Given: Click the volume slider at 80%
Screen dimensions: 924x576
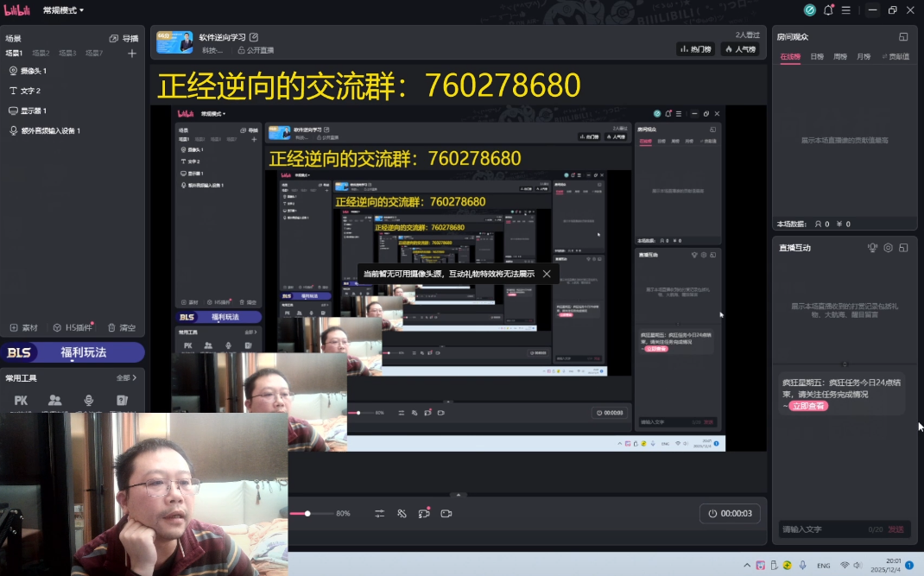Looking at the screenshot, I should click(x=307, y=514).
